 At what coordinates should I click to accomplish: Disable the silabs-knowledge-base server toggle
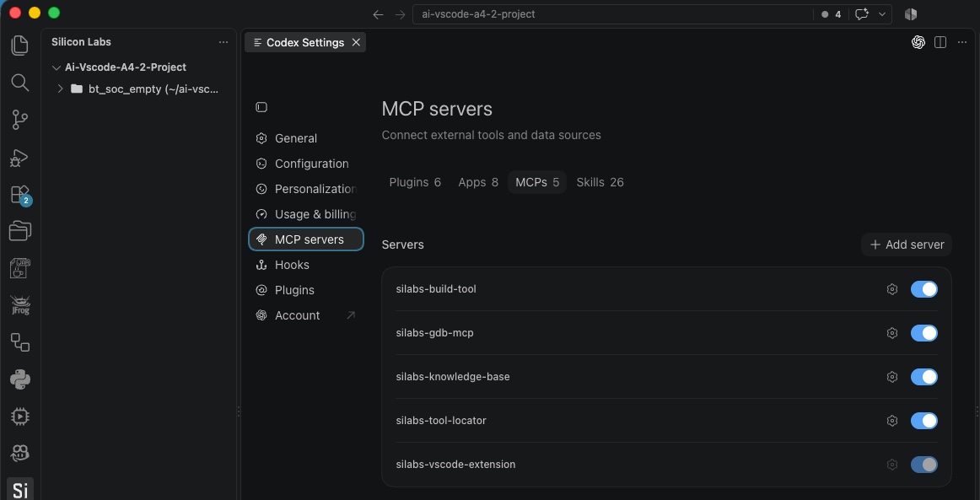(x=923, y=376)
